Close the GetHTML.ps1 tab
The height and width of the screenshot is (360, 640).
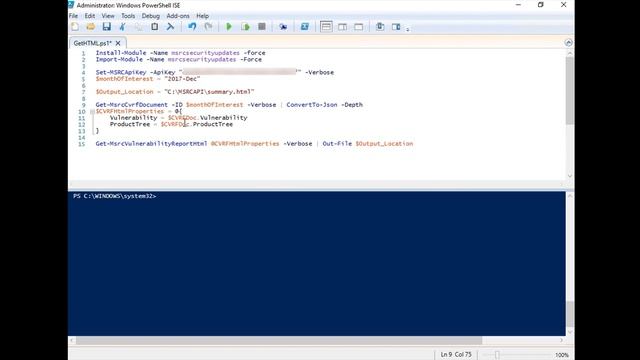[x=118, y=43]
